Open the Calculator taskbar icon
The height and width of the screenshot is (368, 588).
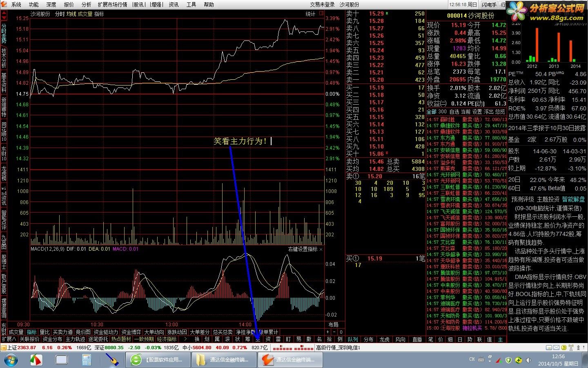coord(87,360)
